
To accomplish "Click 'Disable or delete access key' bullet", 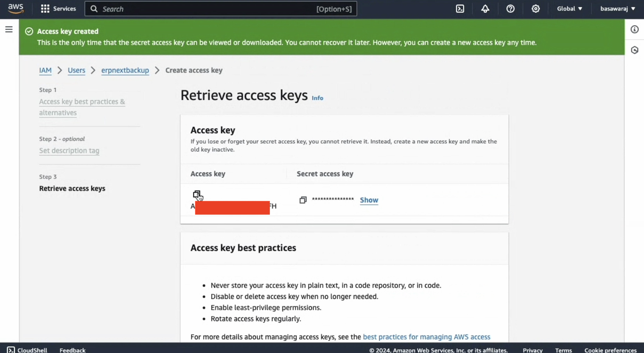I will click(x=294, y=297).
